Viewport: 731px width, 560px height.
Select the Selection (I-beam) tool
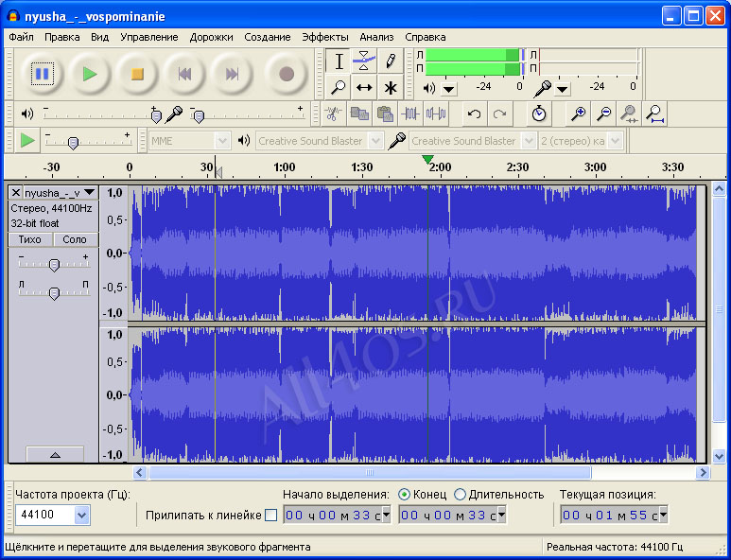(x=339, y=61)
